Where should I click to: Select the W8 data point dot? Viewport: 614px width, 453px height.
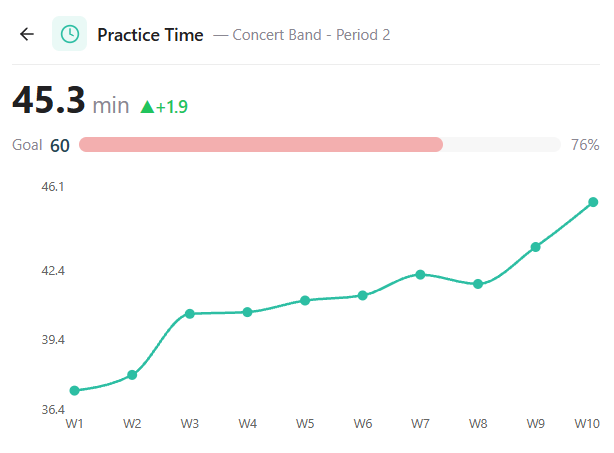pos(478,284)
